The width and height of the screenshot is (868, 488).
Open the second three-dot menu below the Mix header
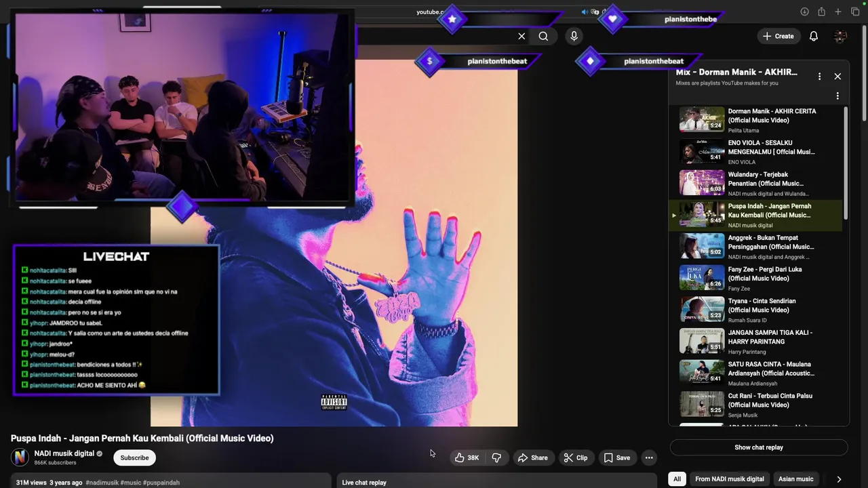837,96
